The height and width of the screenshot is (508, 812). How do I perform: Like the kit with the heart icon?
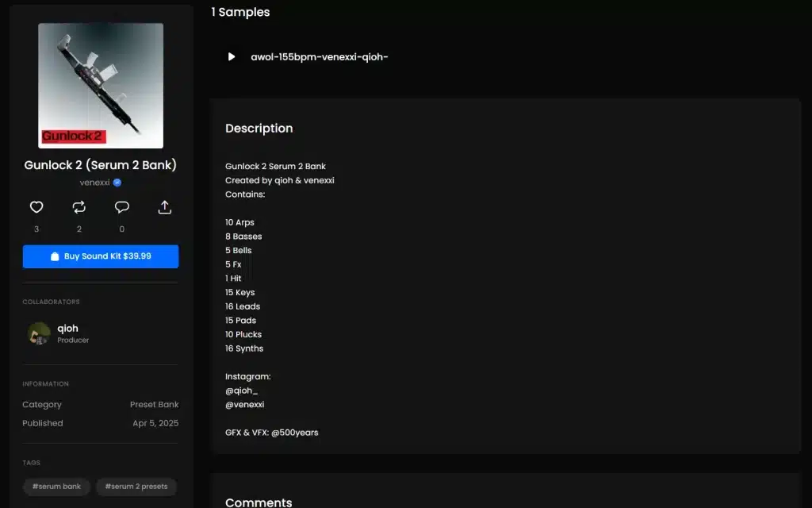36,207
